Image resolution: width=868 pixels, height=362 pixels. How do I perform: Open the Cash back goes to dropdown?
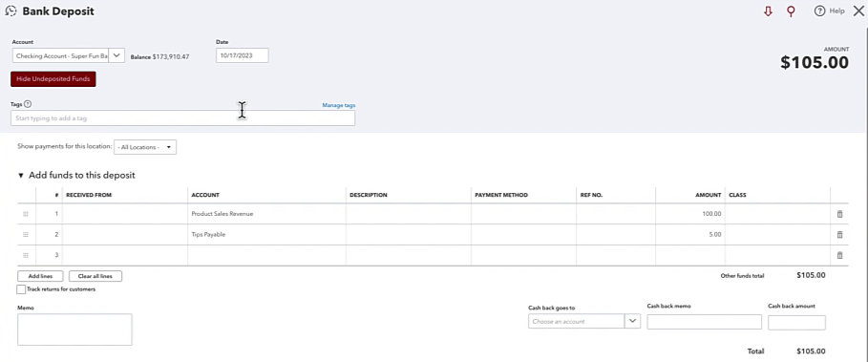pos(633,321)
